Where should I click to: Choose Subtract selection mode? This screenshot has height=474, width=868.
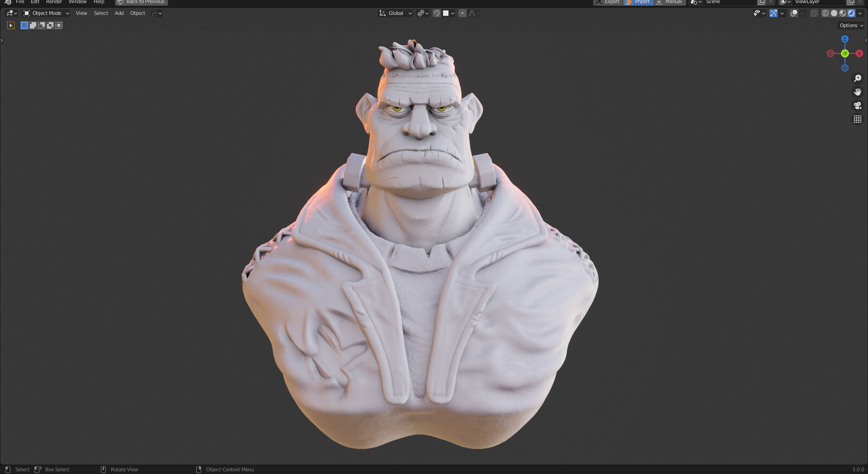pos(42,26)
